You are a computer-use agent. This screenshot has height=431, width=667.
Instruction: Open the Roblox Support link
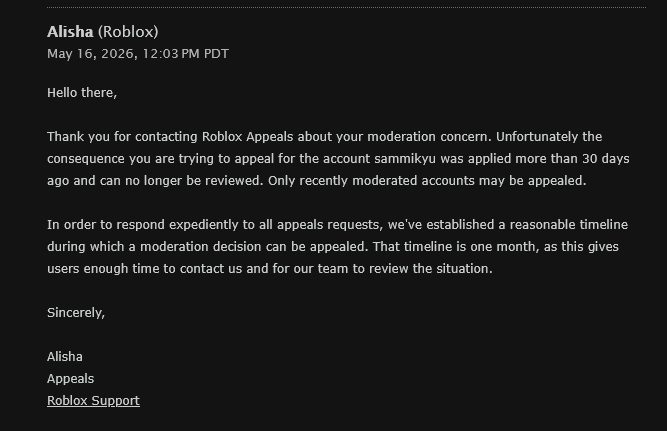(x=93, y=400)
